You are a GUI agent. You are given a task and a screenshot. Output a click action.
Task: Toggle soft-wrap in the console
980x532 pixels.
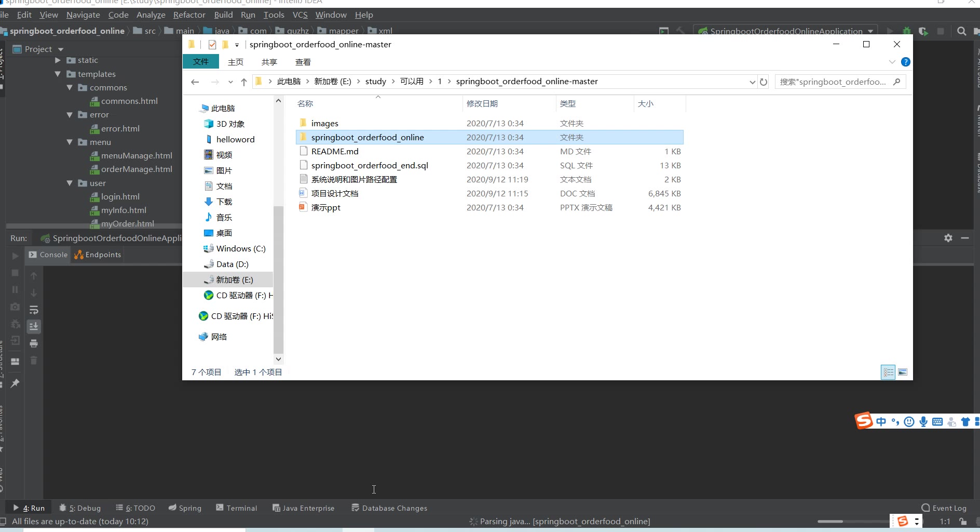(x=34, y=310)
